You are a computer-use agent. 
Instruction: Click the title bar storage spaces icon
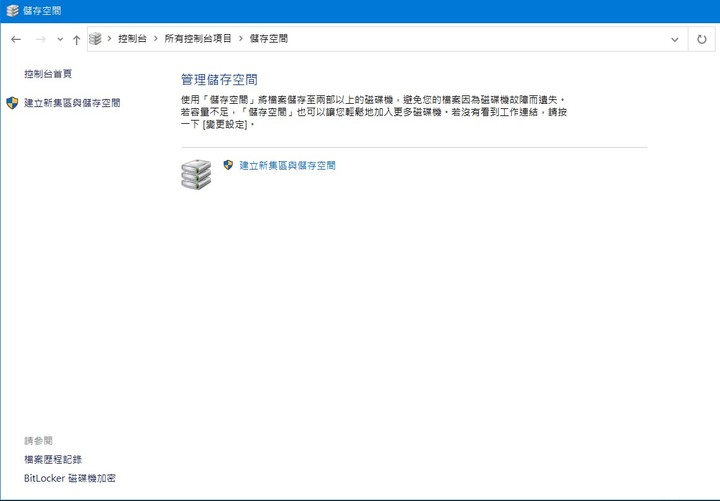click(12, 11)
